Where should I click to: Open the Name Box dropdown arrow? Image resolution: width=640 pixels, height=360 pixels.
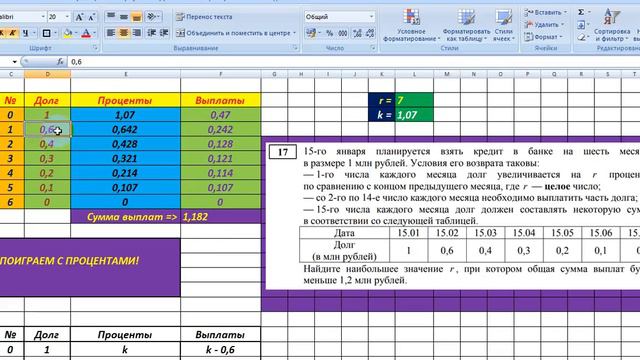(15, 62)
